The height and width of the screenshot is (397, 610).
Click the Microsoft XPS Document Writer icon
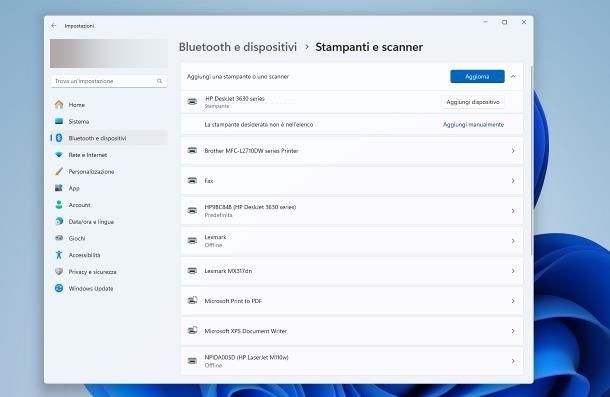[x=192, y=330]
